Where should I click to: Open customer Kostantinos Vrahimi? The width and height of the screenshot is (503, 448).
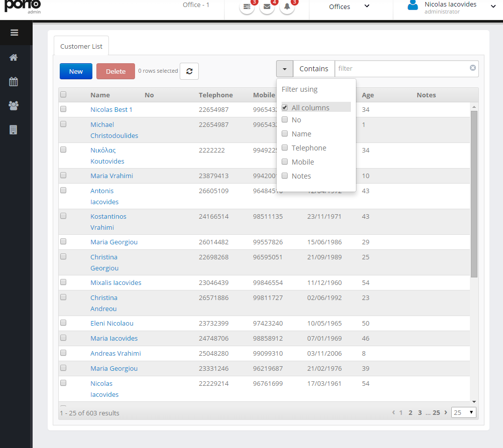pyautogui.click(x=108, y=222)
